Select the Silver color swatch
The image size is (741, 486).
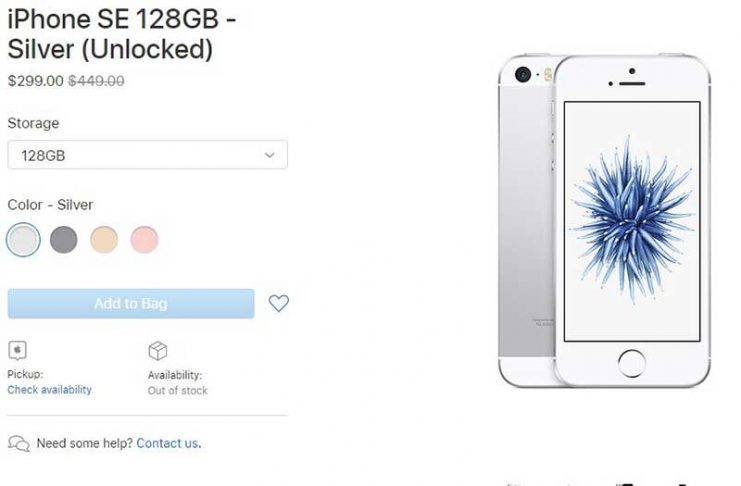click(x=23, y=240)
